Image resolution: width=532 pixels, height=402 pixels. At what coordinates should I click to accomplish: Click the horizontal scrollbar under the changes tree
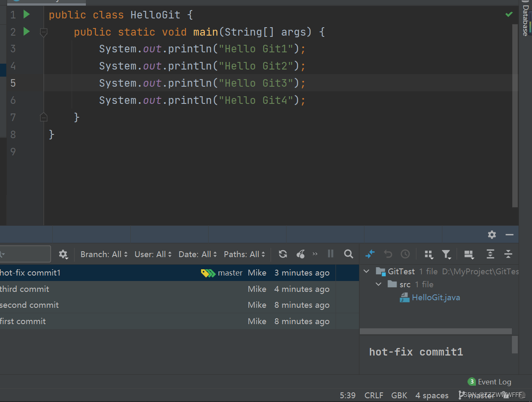point(436,331)
